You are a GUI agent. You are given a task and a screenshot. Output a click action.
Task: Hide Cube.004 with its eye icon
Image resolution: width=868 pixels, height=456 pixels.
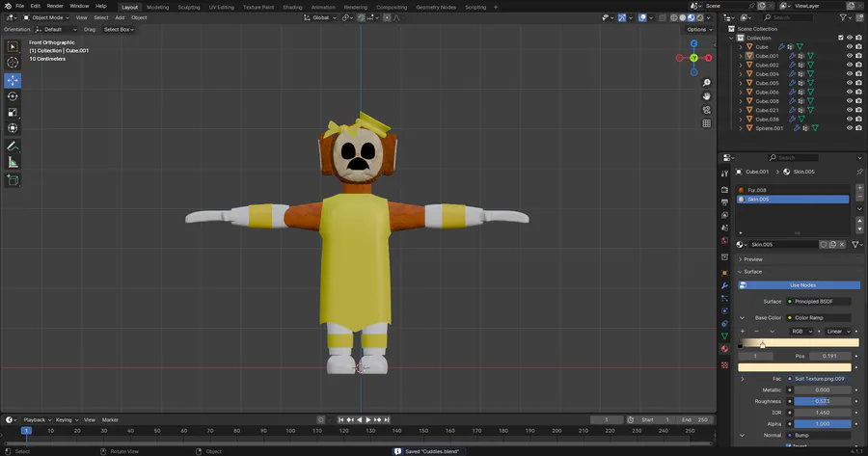[x=850, y=74]
